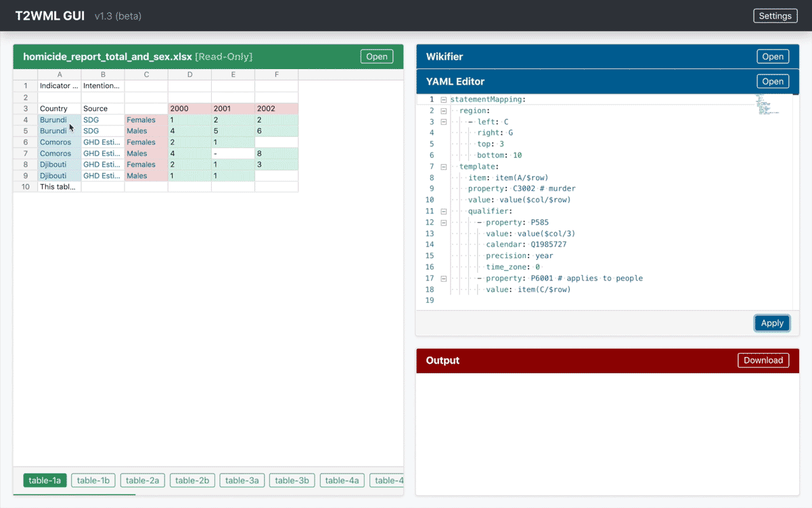This screenshot has height=508, width=812.
Task: Place cursor on 'value: item(C/$row)' line
Action: click(528, 289)
